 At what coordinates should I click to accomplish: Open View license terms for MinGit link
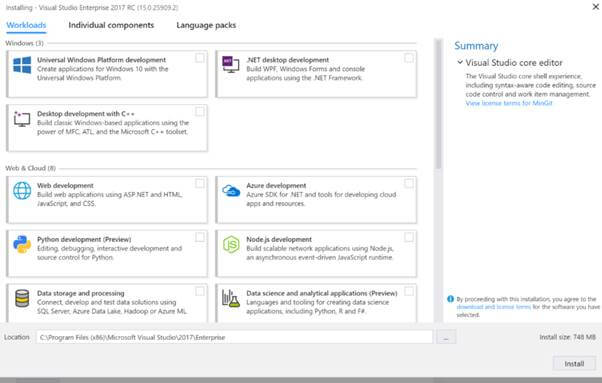tap(509, 103)
